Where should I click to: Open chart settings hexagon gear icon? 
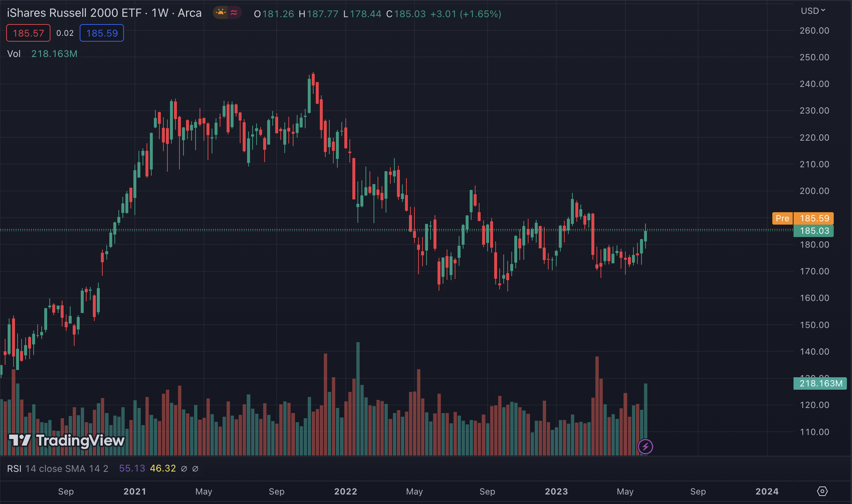click(822, 491)
